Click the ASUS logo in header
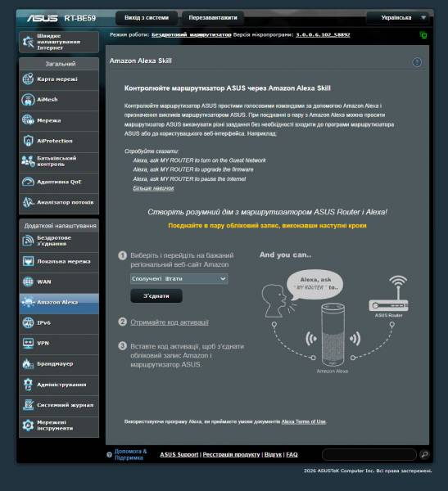The width and height of the screenshot is (448, 491). pyautogui.click(x=43, y=18)
